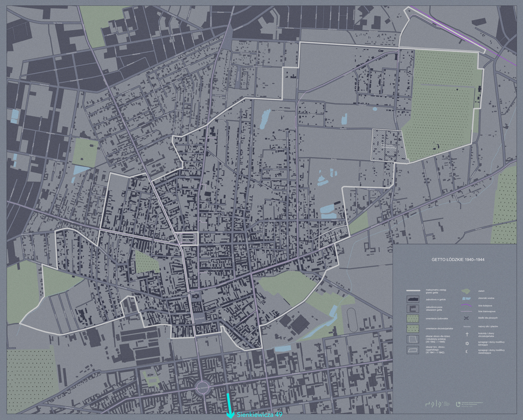523x420 pixels.
Task: Click the non-existing synagogue legend symbol
Action: (x=467, y=351)
